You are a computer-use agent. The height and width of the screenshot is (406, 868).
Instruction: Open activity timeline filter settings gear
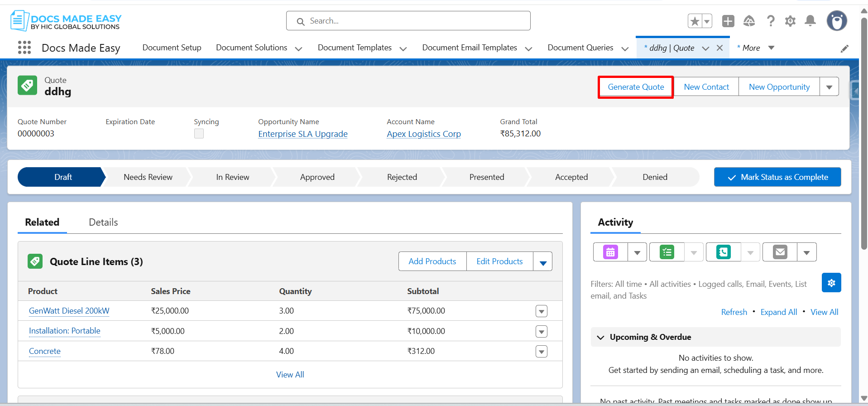point(831,283)
